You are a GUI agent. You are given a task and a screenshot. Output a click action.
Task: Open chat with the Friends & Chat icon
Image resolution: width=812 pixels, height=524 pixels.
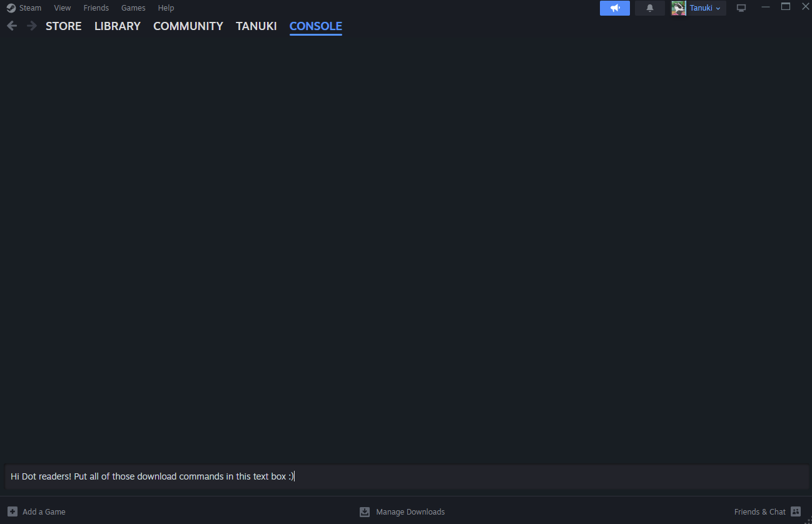pyautogui.click(x=795, y=511)
